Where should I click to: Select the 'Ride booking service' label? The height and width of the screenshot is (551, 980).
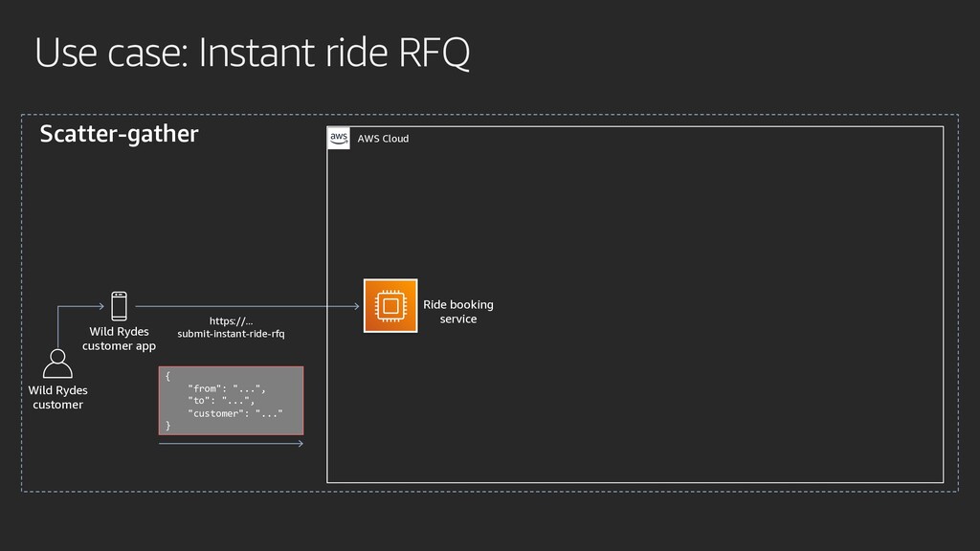click(x=458, y=312)
